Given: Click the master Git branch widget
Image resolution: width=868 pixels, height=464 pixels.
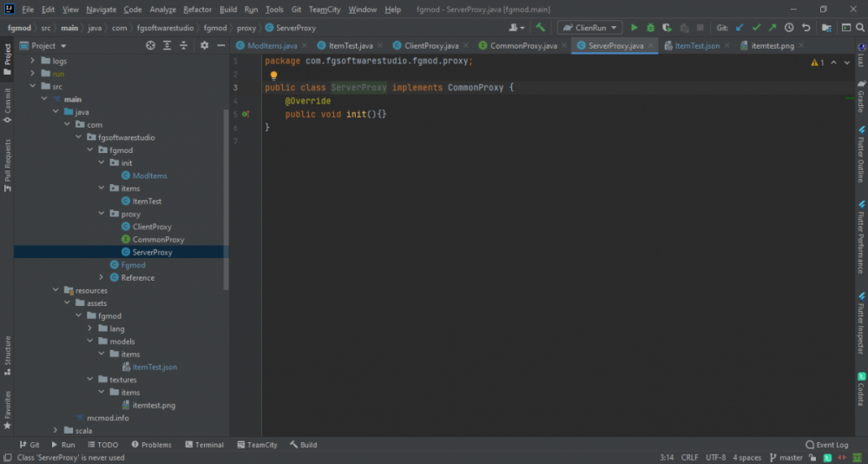Looking at the screenshot, I should [786, 457].
